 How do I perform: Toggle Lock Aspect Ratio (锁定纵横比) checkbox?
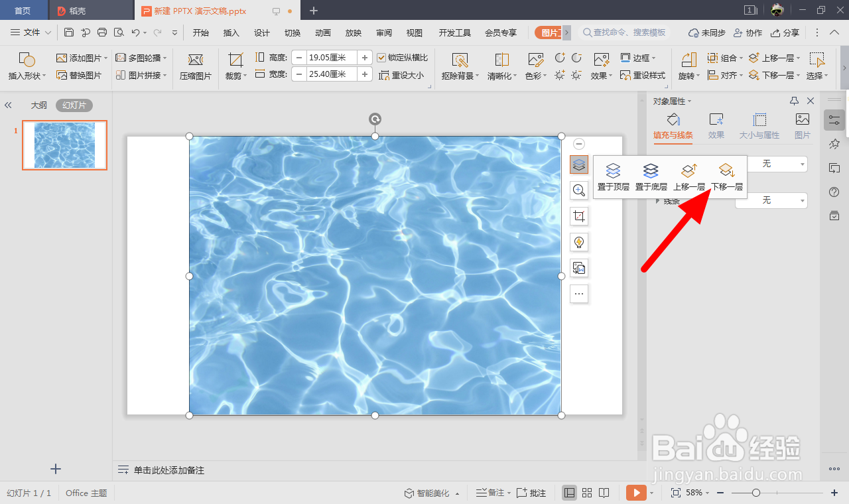381,58
